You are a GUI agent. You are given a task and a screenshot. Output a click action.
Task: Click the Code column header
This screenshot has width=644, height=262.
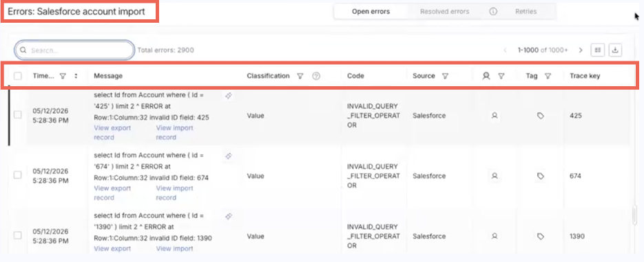[355, 76]
